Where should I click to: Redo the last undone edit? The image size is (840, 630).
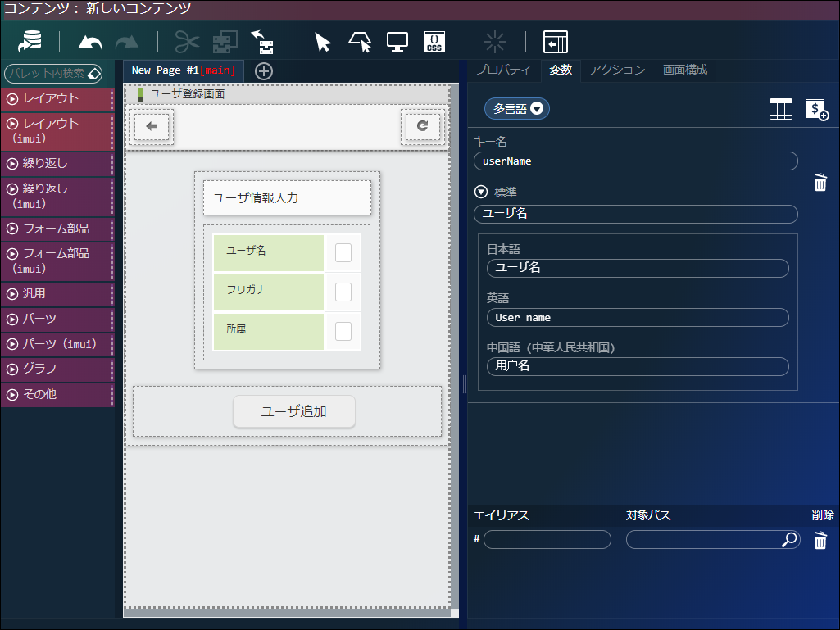pos(127,42)
